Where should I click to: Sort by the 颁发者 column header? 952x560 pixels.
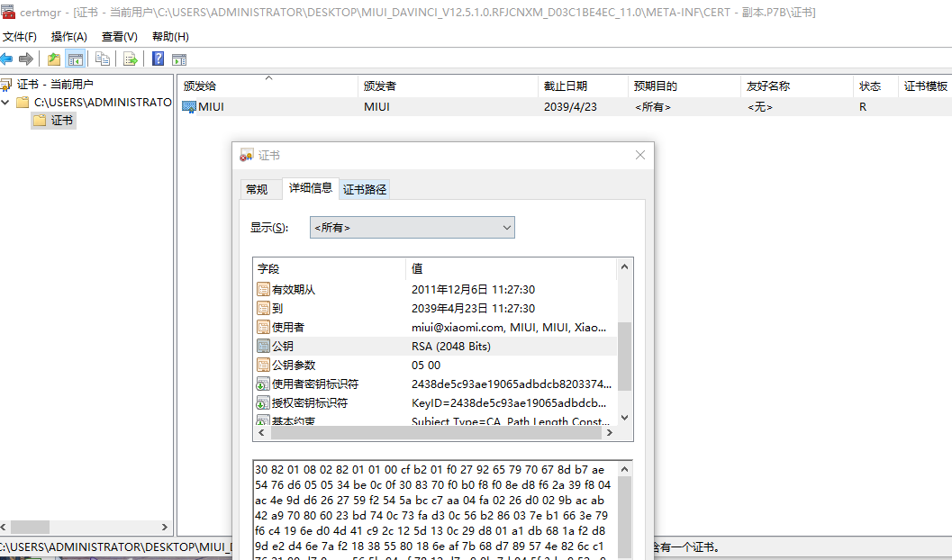click(x=448, y=86)
